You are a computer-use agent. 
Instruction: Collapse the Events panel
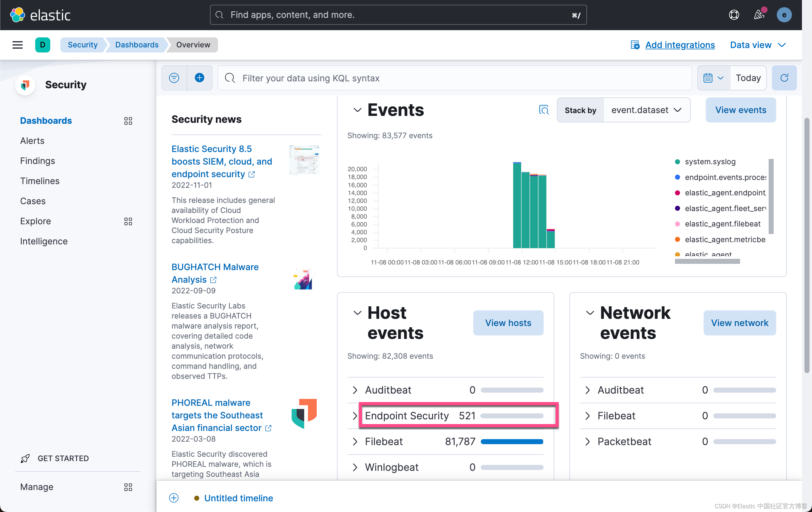[x=357, y=110]
